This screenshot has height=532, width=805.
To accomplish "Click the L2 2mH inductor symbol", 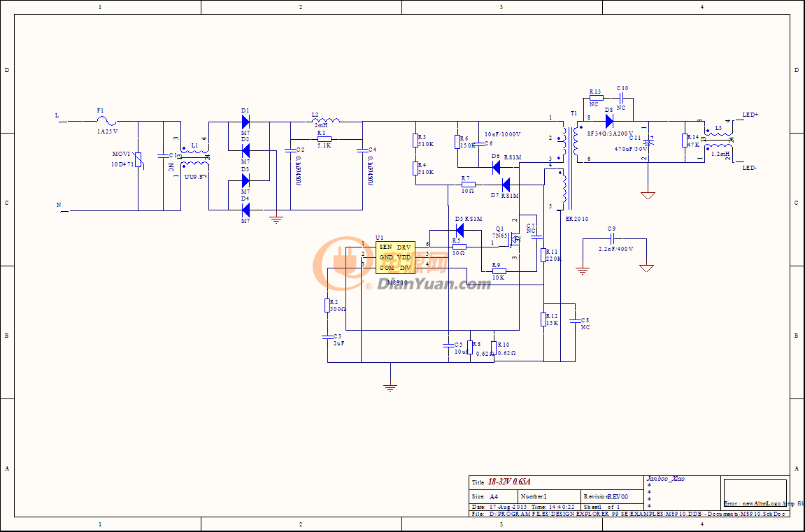I will (x=326, y=120).
